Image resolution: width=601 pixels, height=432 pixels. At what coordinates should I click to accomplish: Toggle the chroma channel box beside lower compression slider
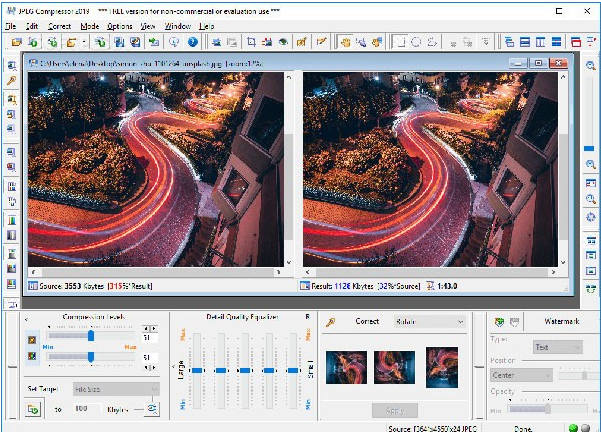pyautogui.click(x=31, y=356)
